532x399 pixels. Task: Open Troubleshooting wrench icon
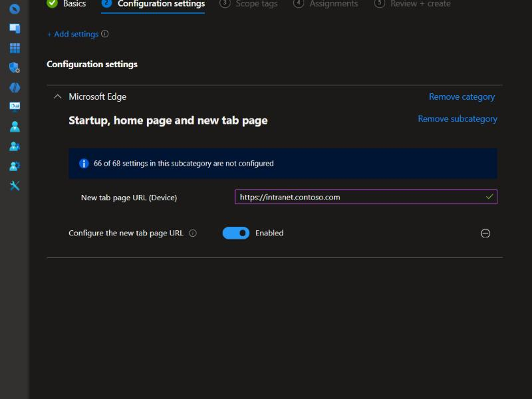(x=15, y=186)
